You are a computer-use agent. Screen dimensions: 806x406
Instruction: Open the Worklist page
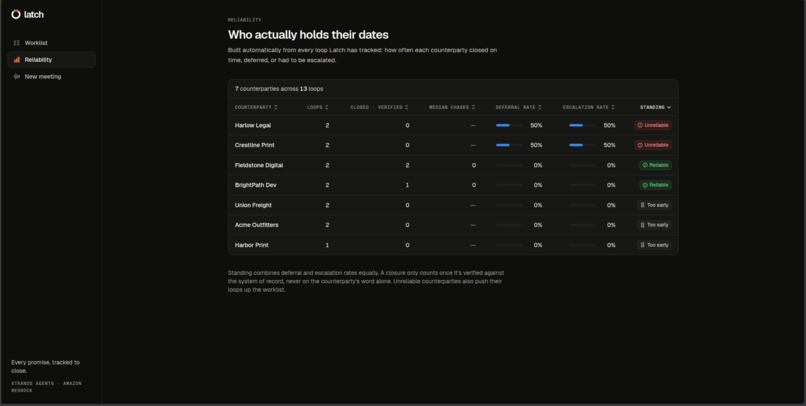pos(51,43)
